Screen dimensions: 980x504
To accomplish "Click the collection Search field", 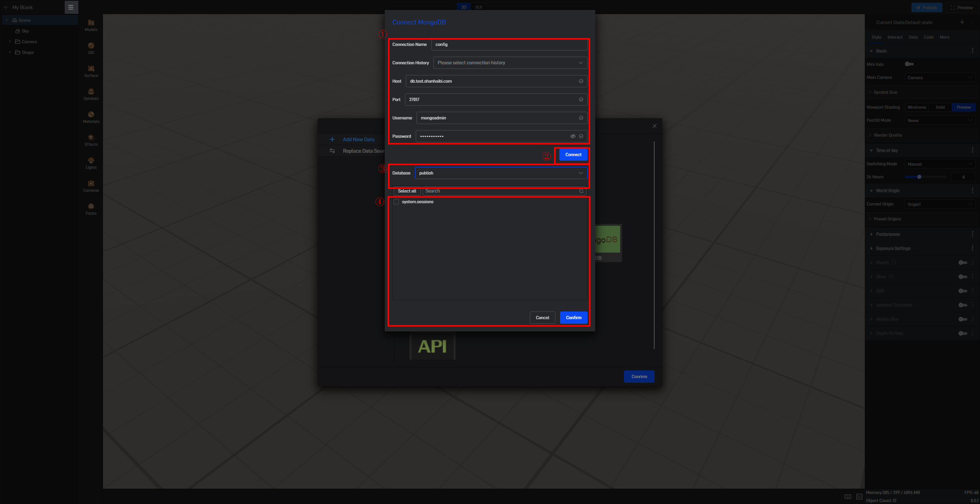I will click(x=505, y=191).
